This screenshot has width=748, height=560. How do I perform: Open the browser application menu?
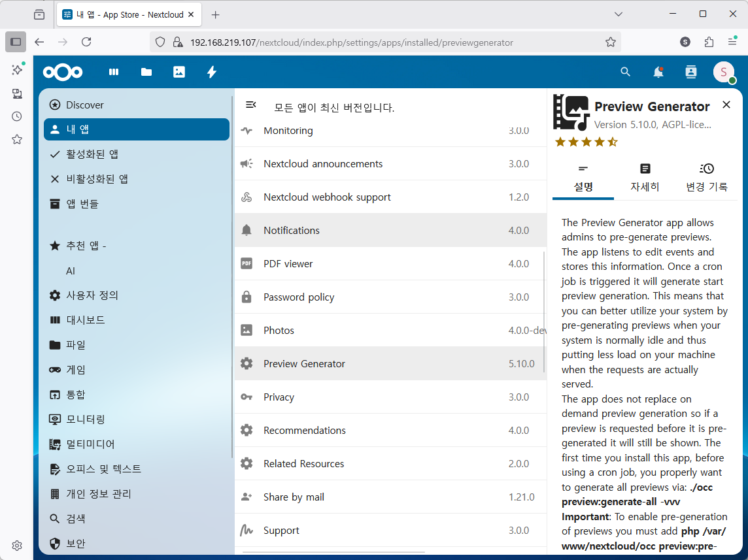pos(732,42)
